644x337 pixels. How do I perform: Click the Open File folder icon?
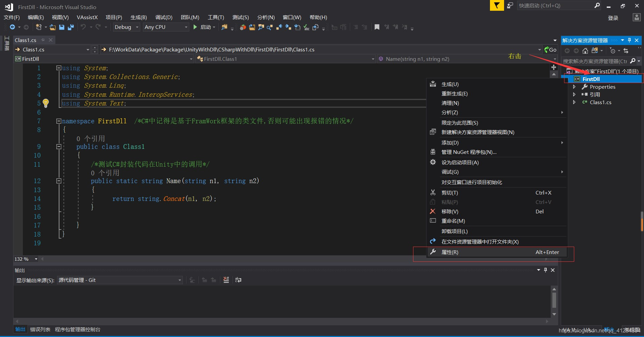(x=53, y=27)
